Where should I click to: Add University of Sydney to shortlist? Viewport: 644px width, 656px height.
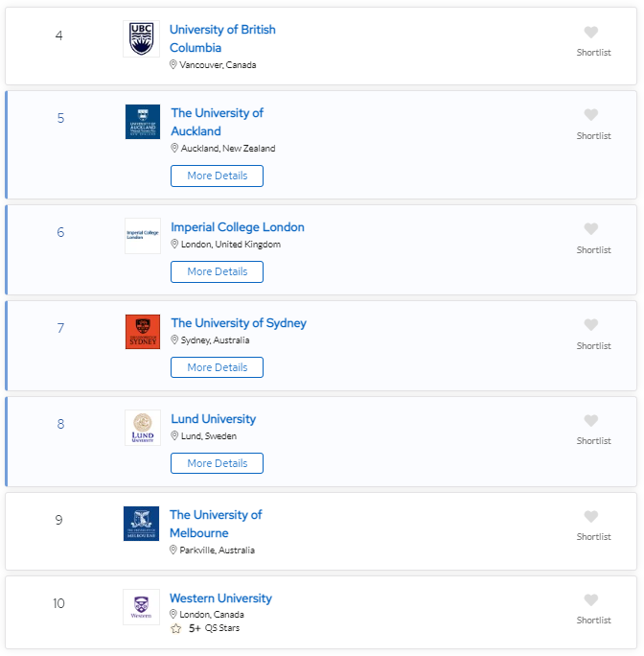click(591, 325)
